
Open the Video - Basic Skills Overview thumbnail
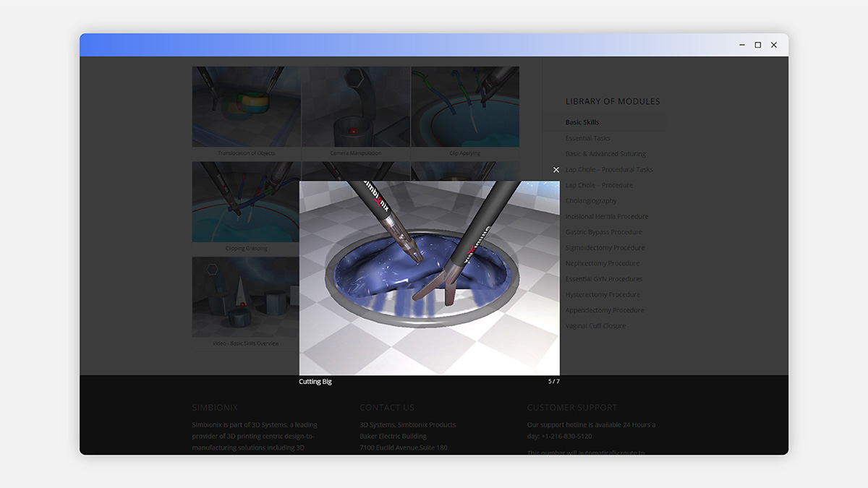[x=245, y=298]
